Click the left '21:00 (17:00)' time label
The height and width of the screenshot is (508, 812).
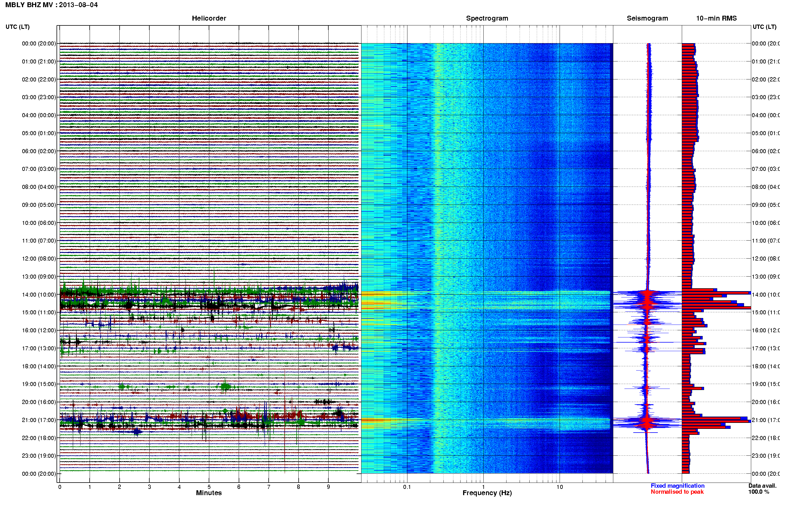(x=39, y=420)
